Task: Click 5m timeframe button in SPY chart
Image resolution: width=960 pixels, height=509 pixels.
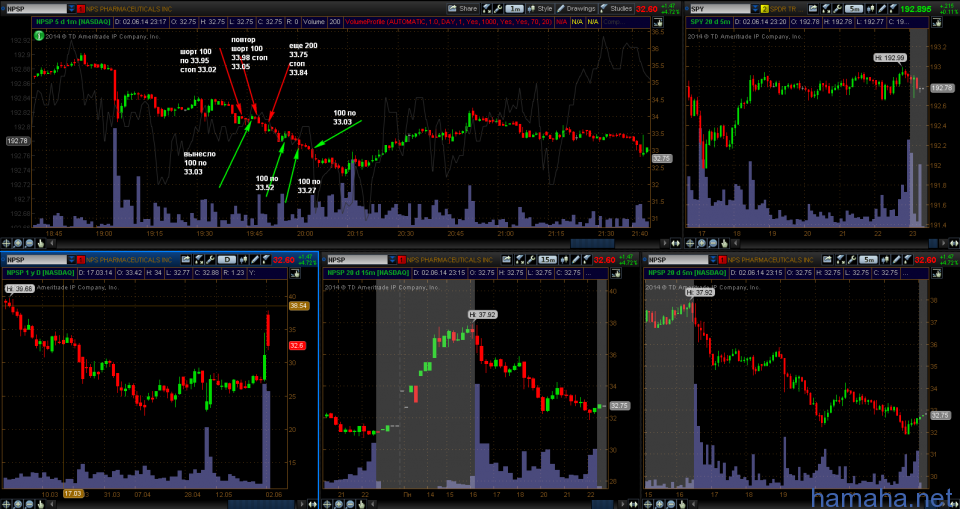Action: pyautogui.click(x=854, y=9)
